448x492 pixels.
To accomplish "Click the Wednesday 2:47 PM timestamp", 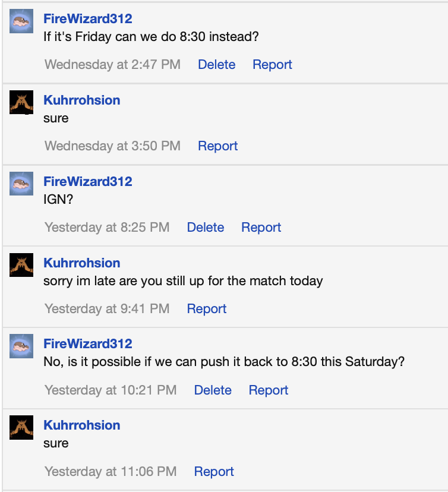I will click(112, 64).
